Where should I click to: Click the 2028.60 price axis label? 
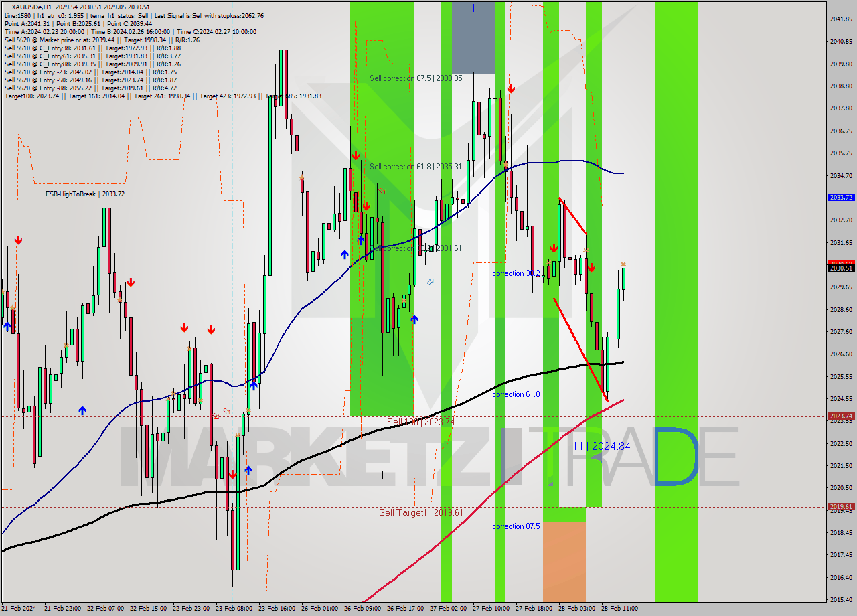[842, 309]
